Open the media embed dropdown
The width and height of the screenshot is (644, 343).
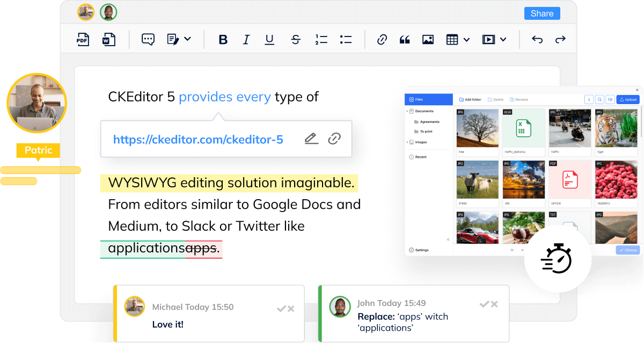click(494, 39)
